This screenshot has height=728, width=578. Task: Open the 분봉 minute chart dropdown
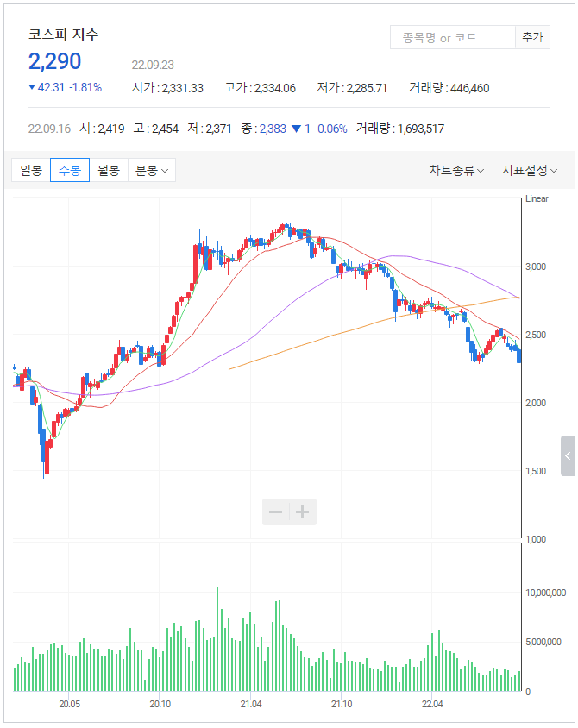152,171
